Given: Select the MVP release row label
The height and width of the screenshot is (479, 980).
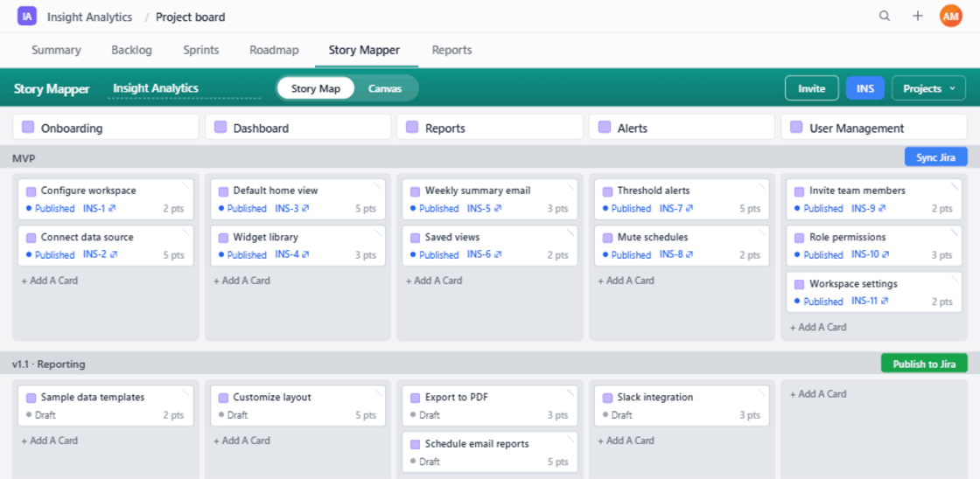Looking at the screenshot, I should pyautogui.click(x=24, y=158).
